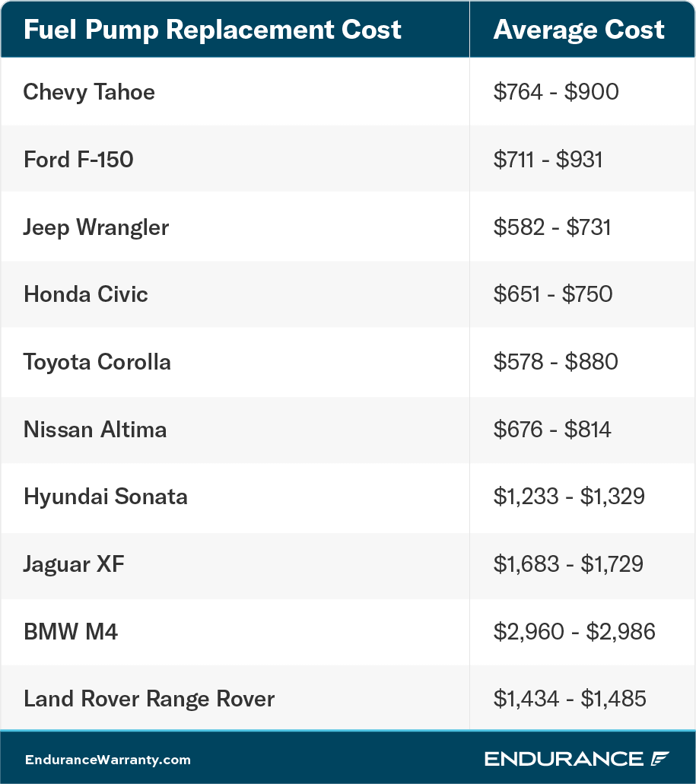Click the $1,233 - $1,329 cost cell
Screen dimensions: 696x784
coord(569,497)
